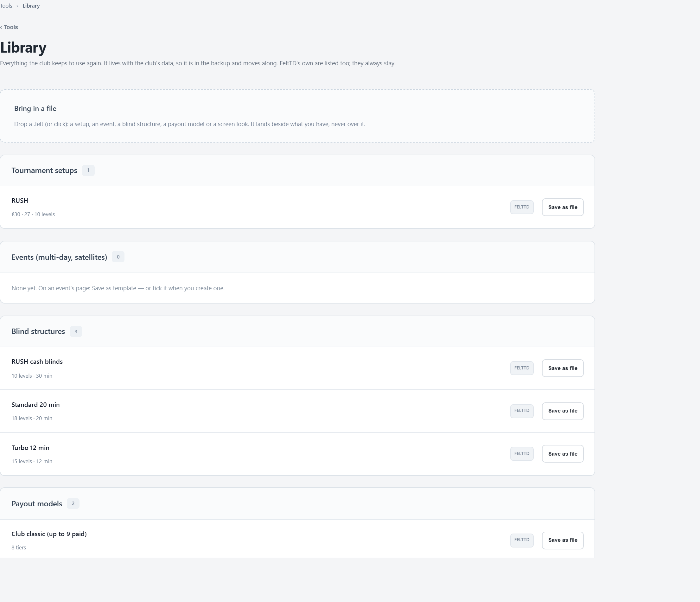Click the '€30 · 27 · 10 levels' detail text

click(x=33, y=214)
